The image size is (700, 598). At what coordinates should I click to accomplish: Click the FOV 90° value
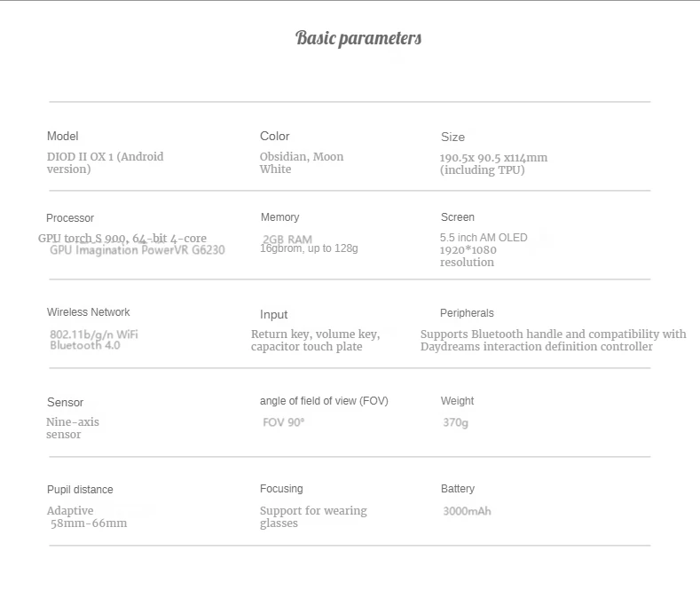pos(284,422)
